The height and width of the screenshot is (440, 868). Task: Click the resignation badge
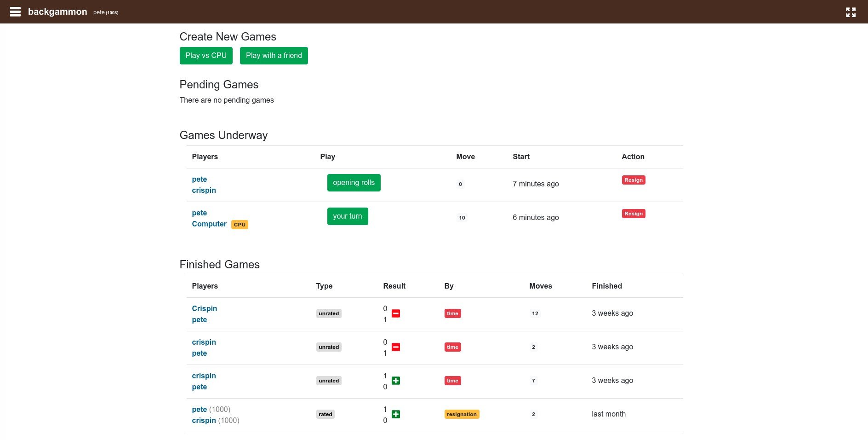click(462, 414)
